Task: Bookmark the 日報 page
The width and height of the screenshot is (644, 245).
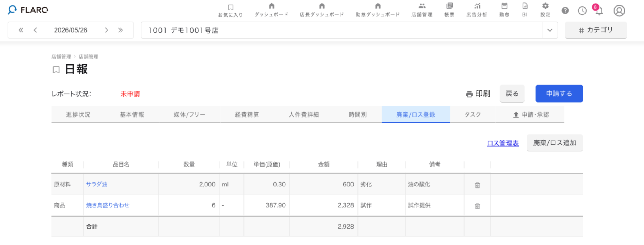Action: [x=56, y=70]
